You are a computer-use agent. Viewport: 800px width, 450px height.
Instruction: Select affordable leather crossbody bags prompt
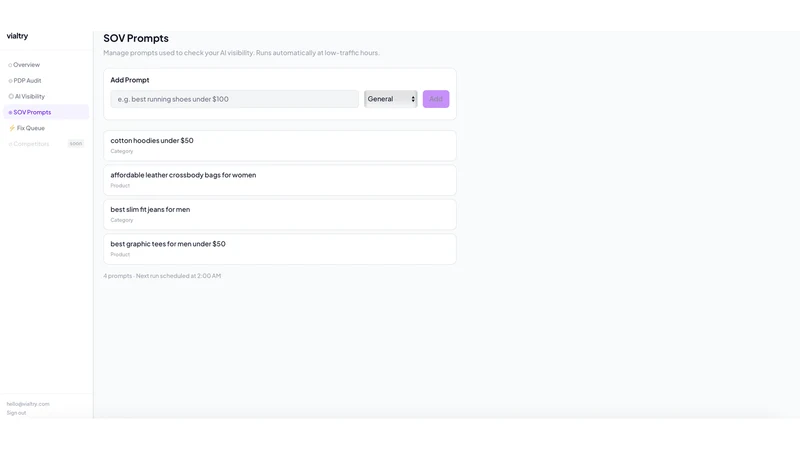[280, 180]
